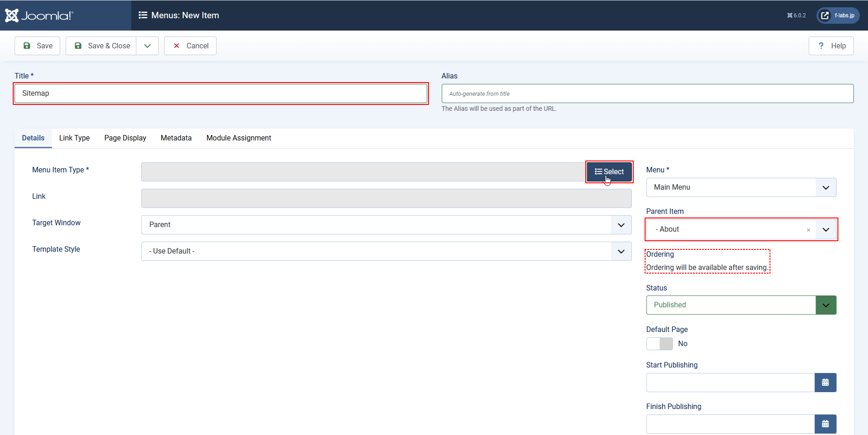The width and height of the screenshot is (868, 435).
Task: Click the Joomla logo in the header
Action: click(x=39, y=16)
